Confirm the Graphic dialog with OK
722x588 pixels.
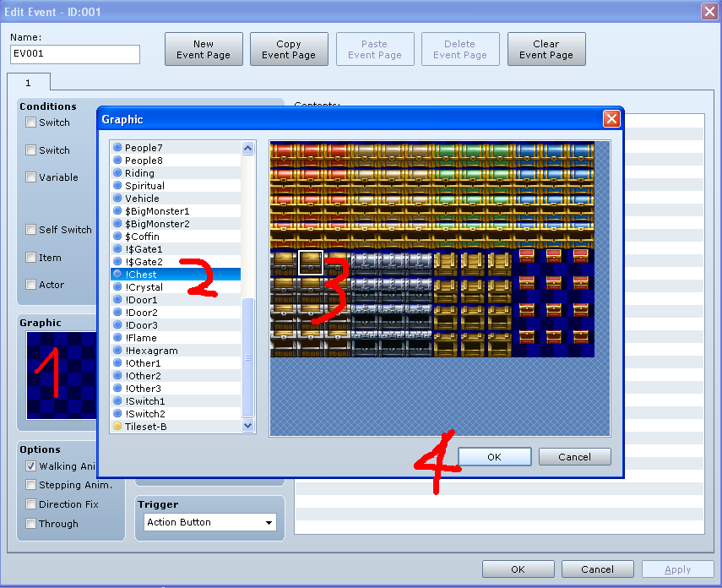tap(495, 457)
